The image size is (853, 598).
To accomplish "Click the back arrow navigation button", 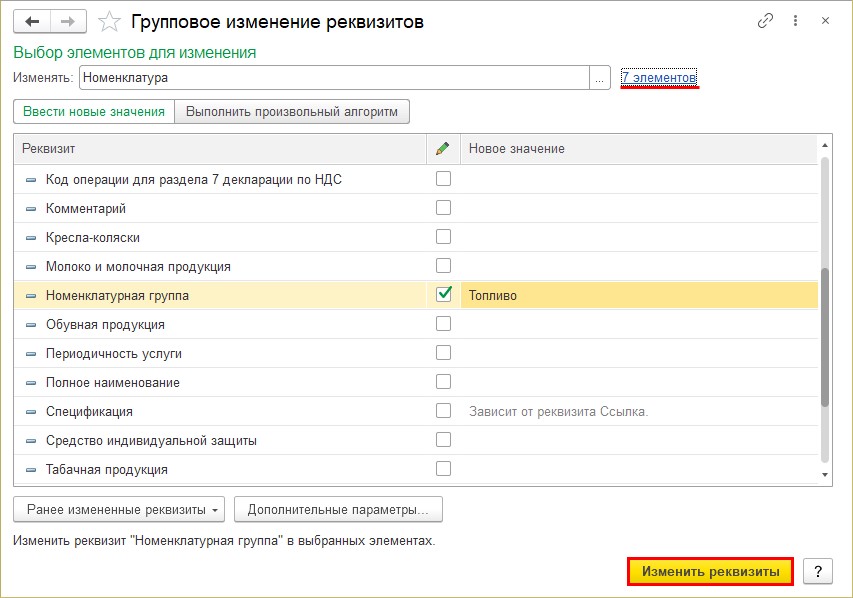I will (31, 20).
